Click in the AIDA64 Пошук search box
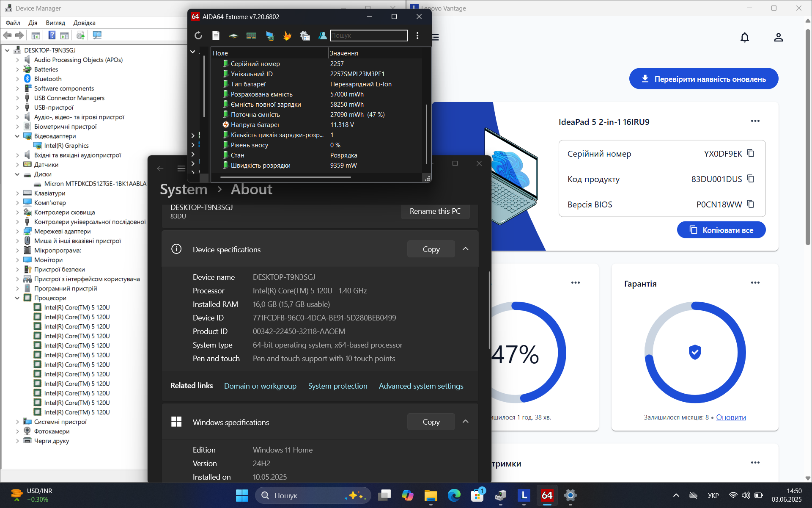 (369, 36)
